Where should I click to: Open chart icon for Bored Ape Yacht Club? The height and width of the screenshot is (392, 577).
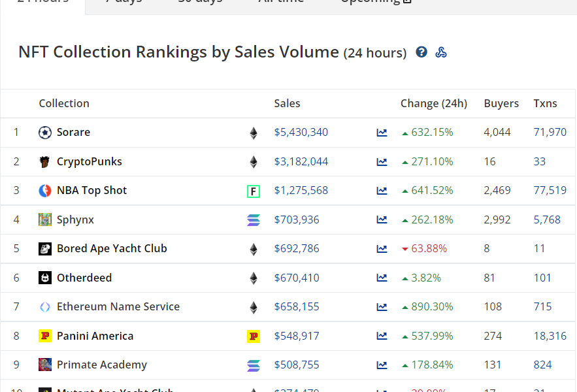(382, 249)
